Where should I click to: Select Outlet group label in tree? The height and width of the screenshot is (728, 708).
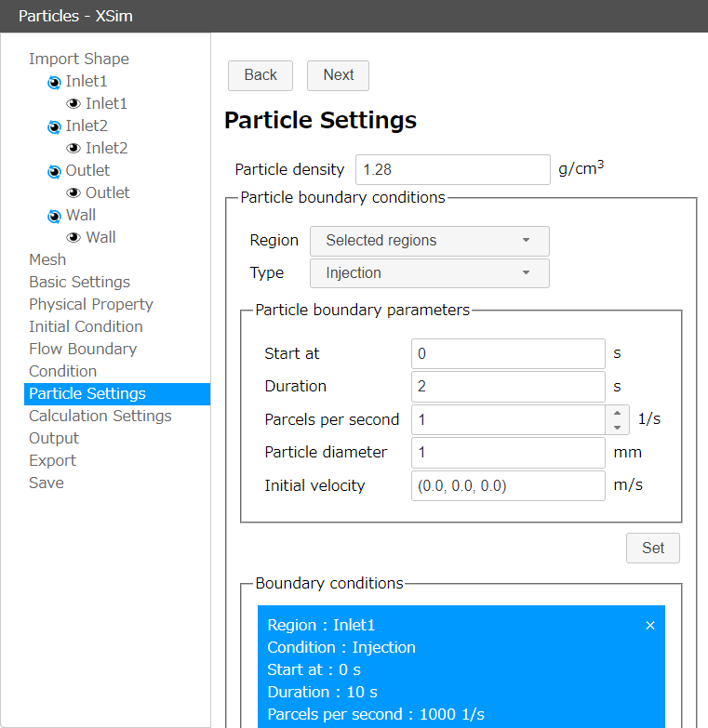(x=87, y=170)
